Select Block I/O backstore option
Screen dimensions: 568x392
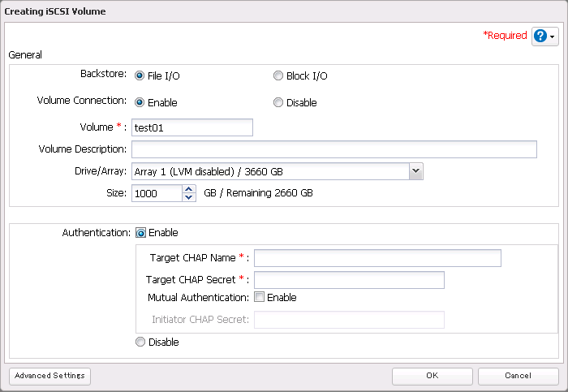(x=278, y=76)
